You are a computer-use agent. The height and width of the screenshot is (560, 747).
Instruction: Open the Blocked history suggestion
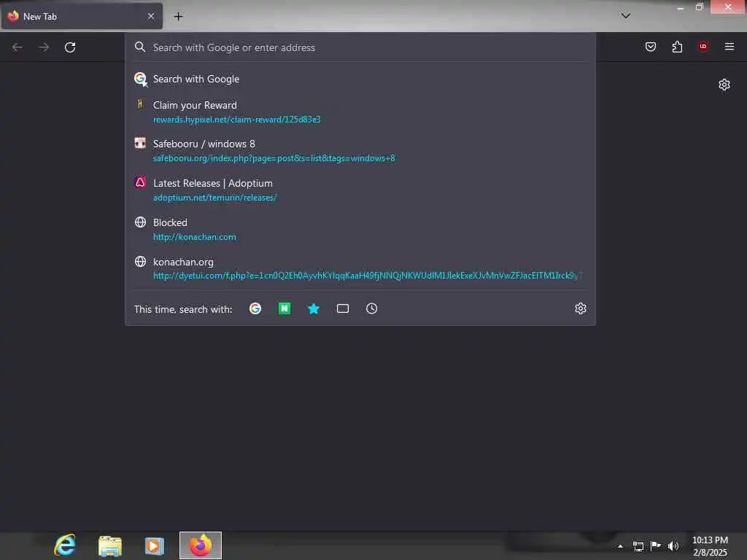(360, 229)
